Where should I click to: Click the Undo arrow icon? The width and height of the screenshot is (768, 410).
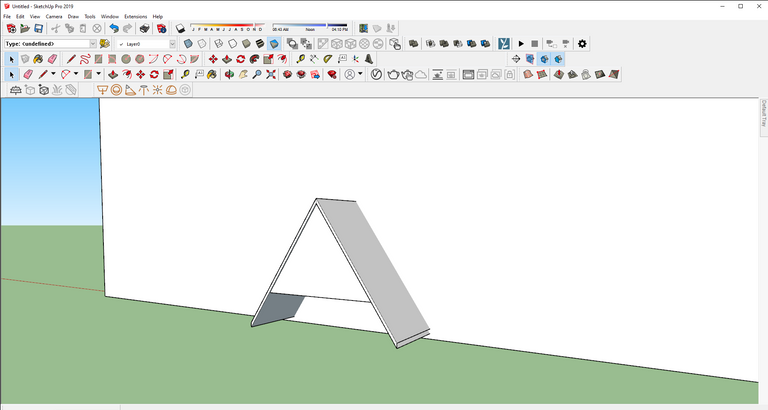(113, 29)
